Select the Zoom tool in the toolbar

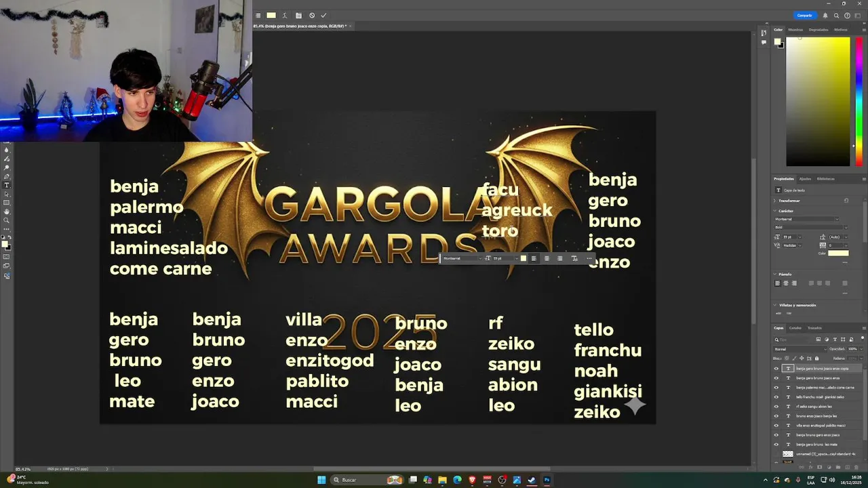7,220
